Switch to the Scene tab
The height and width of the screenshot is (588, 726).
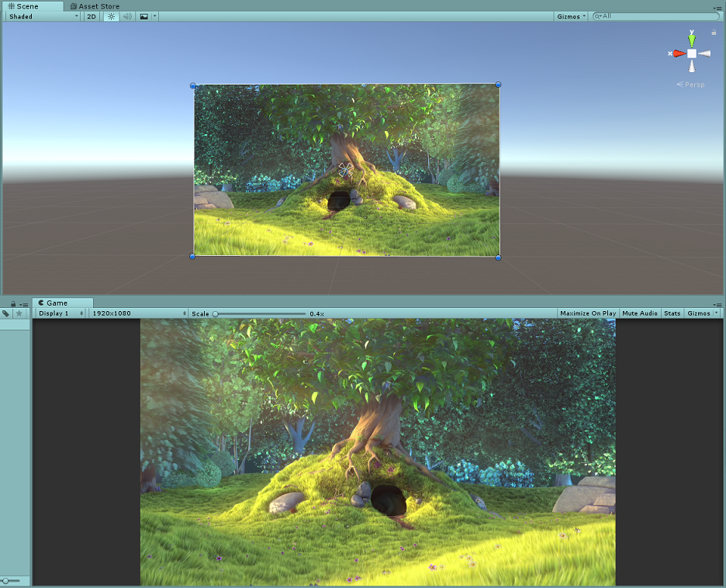click(33, 6)
